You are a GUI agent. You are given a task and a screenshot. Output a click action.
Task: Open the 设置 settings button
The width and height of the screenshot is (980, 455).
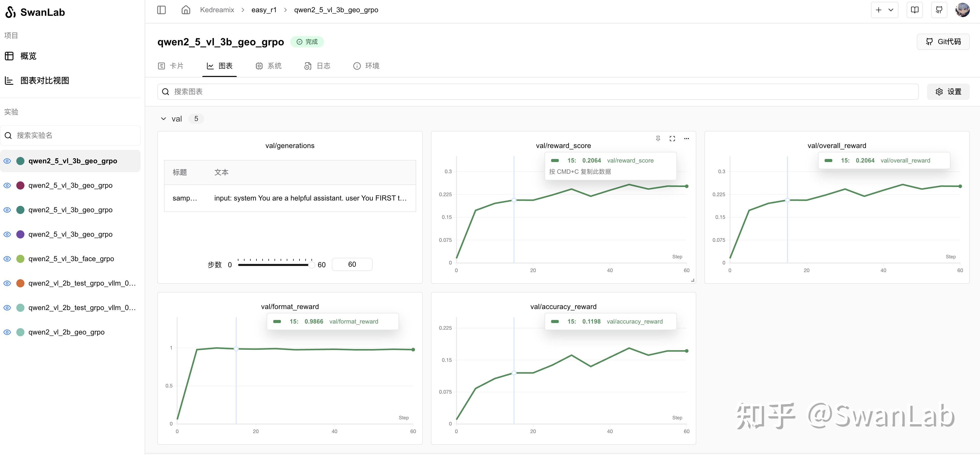948,92
